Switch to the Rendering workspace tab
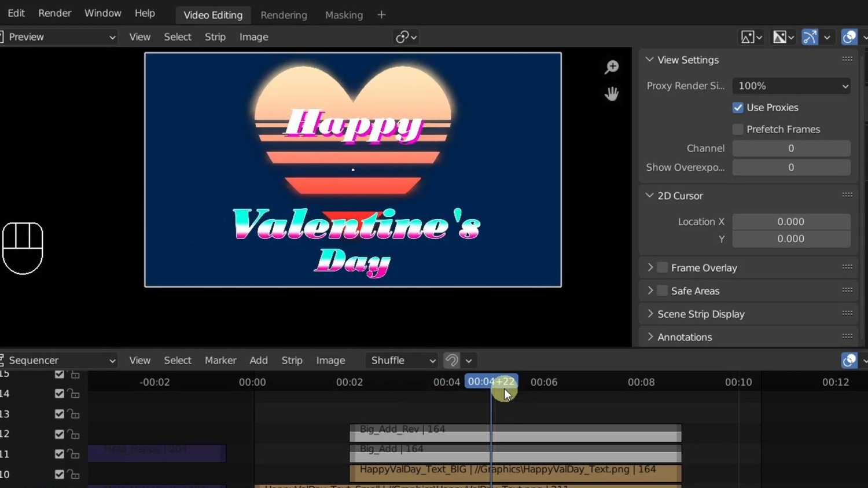 pyautogui.click(x=284, y=15)
